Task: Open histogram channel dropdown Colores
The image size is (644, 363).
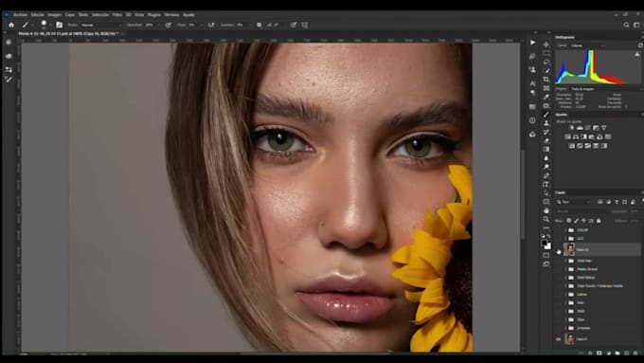Action: (x=587, y=45)
